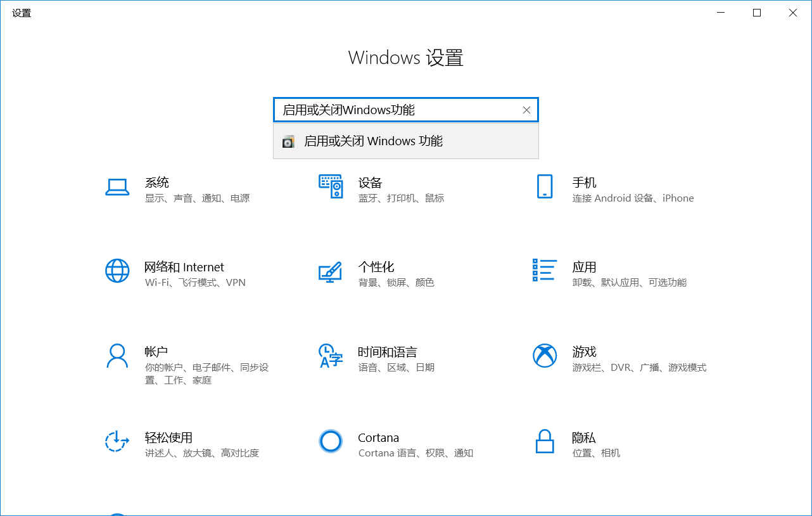Close the 设置 window
Viewport: 812px width, 516px height.
[793, 13]
